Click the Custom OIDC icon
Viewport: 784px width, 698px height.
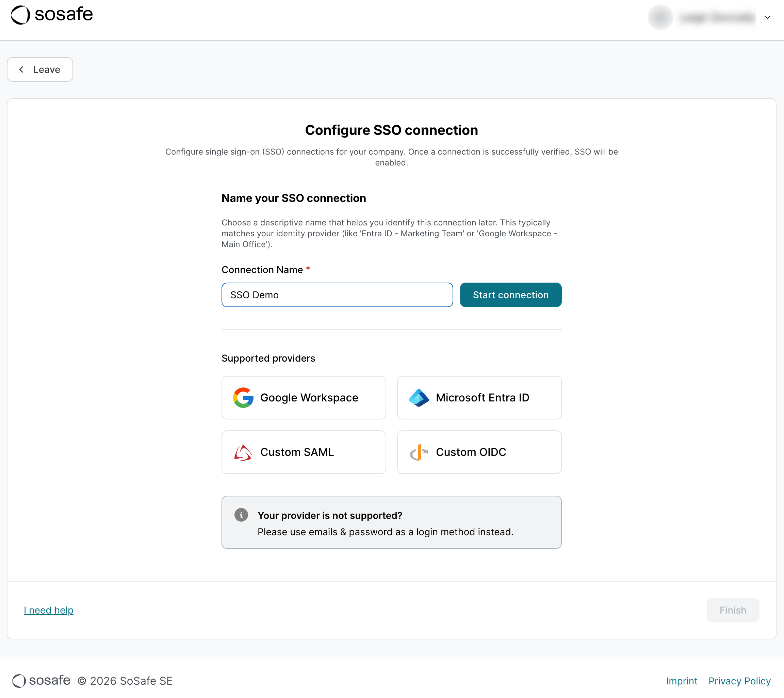(x=418, y=452)
